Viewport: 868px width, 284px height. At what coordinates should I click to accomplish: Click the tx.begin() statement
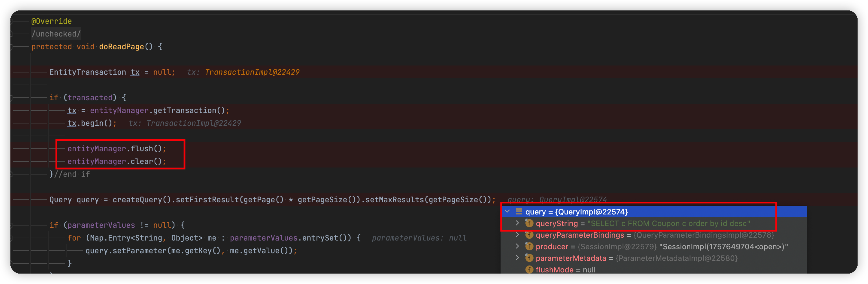pos(92,123)
